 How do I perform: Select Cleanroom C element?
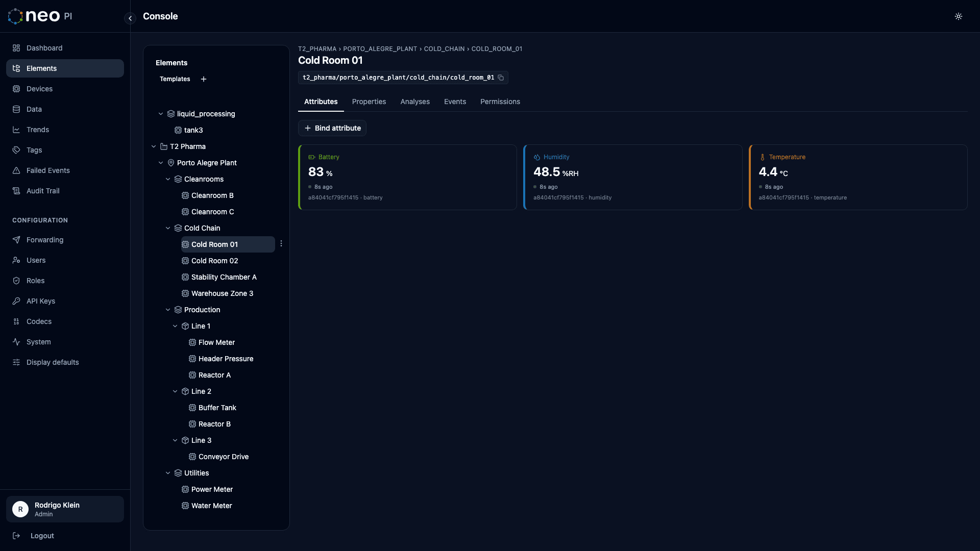coord(212,212)
